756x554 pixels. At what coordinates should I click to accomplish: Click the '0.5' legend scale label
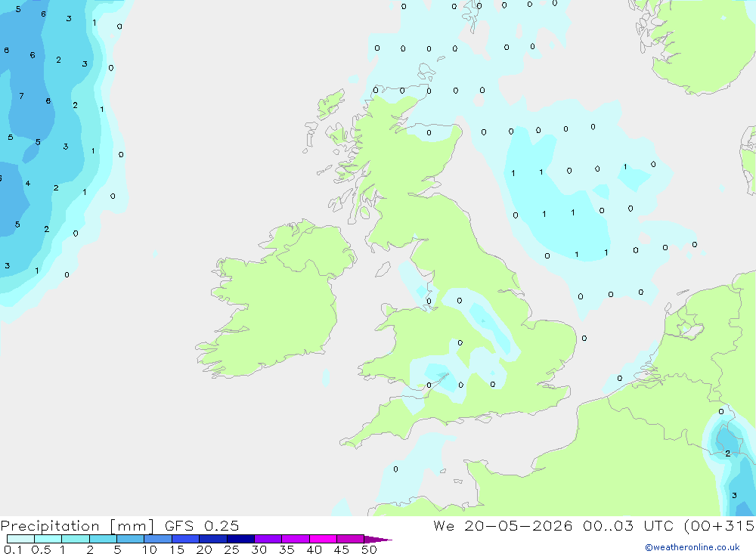(x=41, y=549)
